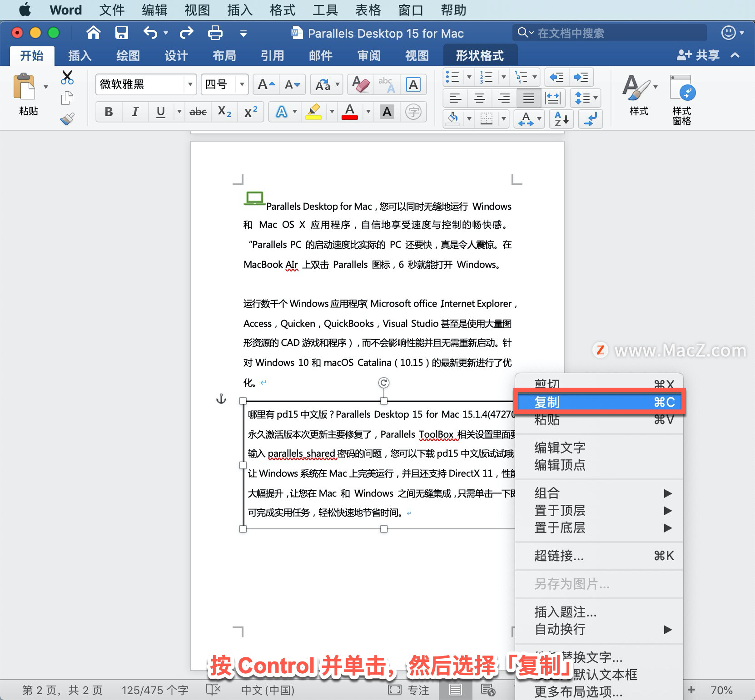This screenshot has height=700, width=755.
Task: Open the Styles pane
Action: point(681,100)
